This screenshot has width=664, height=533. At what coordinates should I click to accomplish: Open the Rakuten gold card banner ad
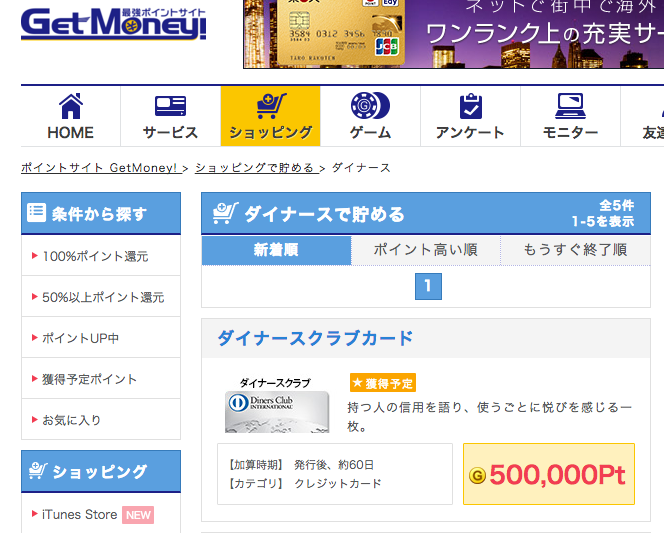point(454,34)
